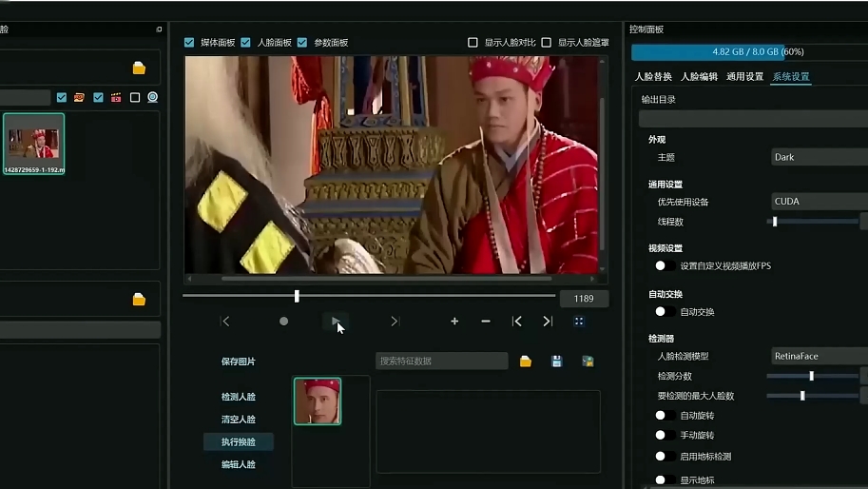Add a marker with the plus icon

(x=454, y=322)
